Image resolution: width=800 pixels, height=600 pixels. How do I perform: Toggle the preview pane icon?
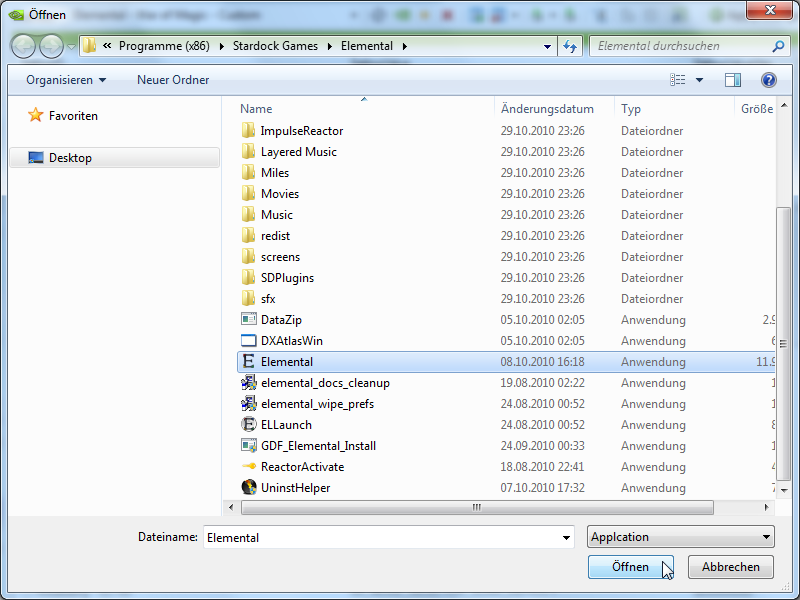[733, 80]
